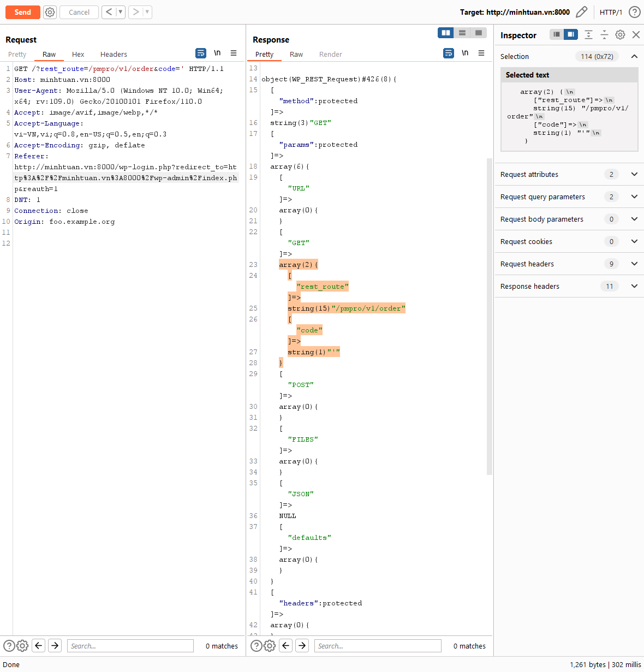
Task: Open Inspector settings gear
Action: (x=620, y=34)
